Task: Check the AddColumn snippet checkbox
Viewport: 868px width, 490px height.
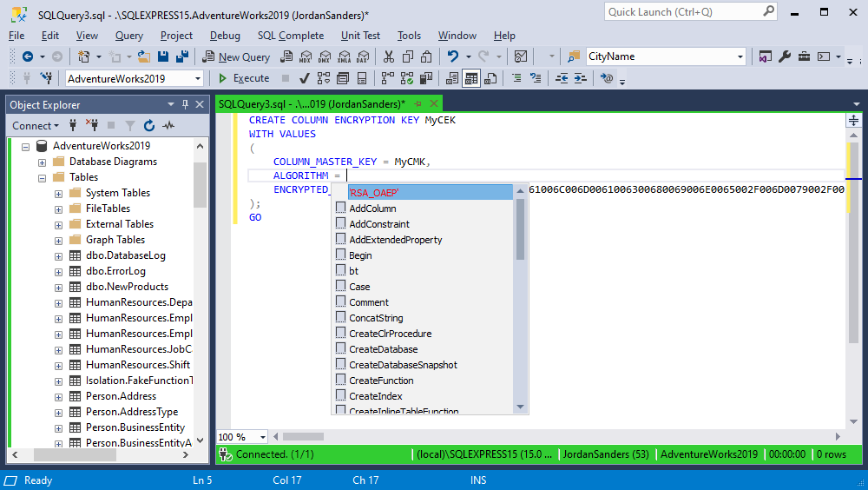Action: pos(340,208)
